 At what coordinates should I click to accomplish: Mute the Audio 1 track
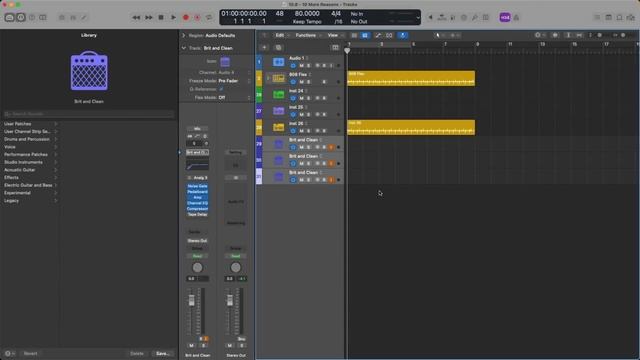(302, 66)
